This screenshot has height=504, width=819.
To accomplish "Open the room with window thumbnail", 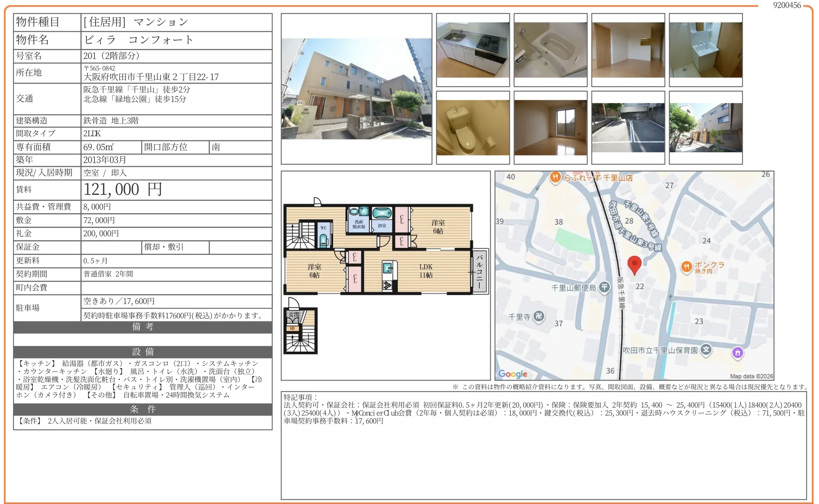I will click(550, 127).
